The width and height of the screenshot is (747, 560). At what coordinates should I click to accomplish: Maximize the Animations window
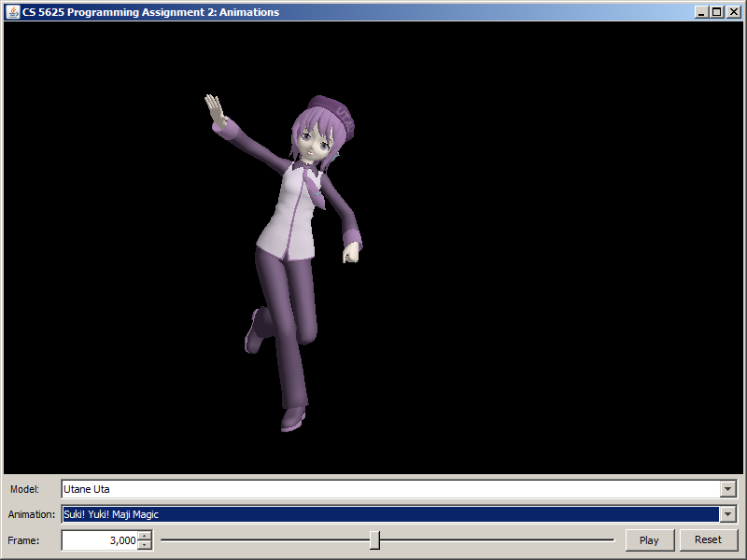716,12
